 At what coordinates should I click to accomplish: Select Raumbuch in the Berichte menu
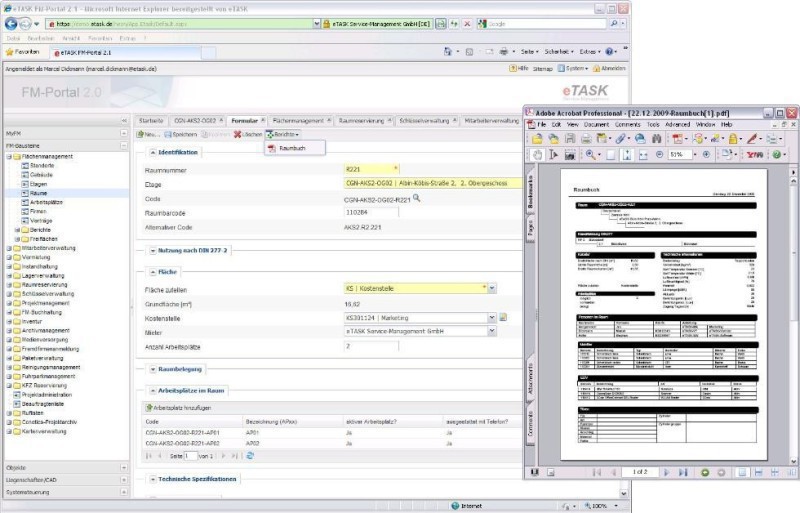click(x=292, y=148)
